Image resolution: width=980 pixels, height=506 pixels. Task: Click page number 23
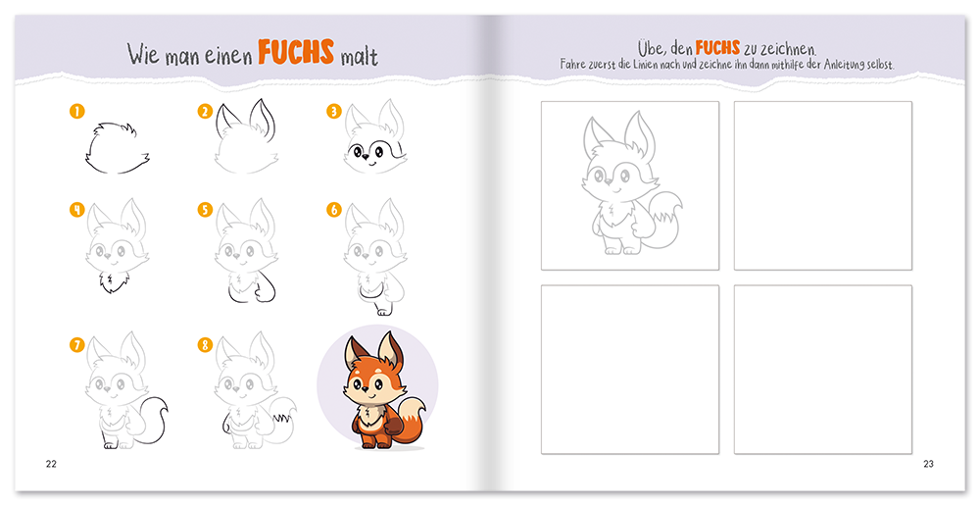tap(928, 464)
